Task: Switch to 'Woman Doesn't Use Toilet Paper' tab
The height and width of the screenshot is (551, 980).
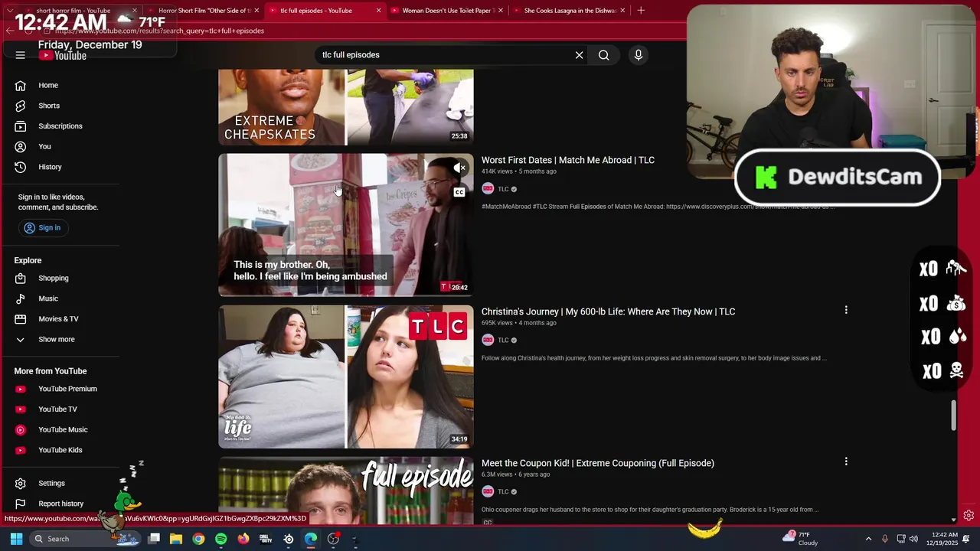Action: pos(447,11)
